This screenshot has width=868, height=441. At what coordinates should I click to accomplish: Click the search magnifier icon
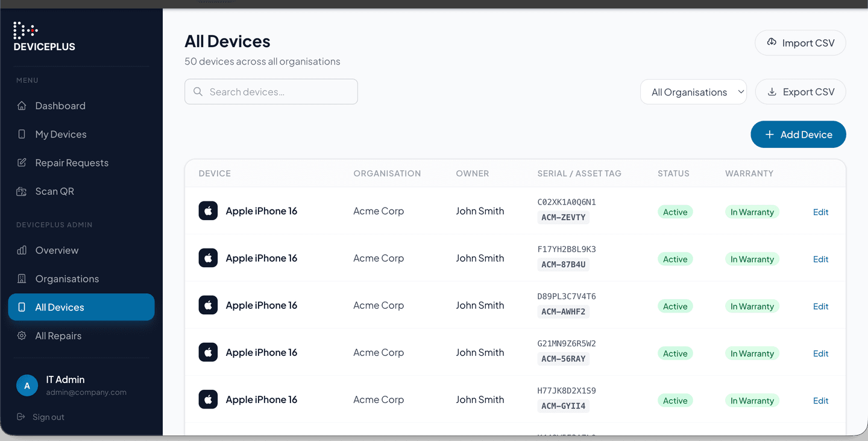click(x=198, y=92)
